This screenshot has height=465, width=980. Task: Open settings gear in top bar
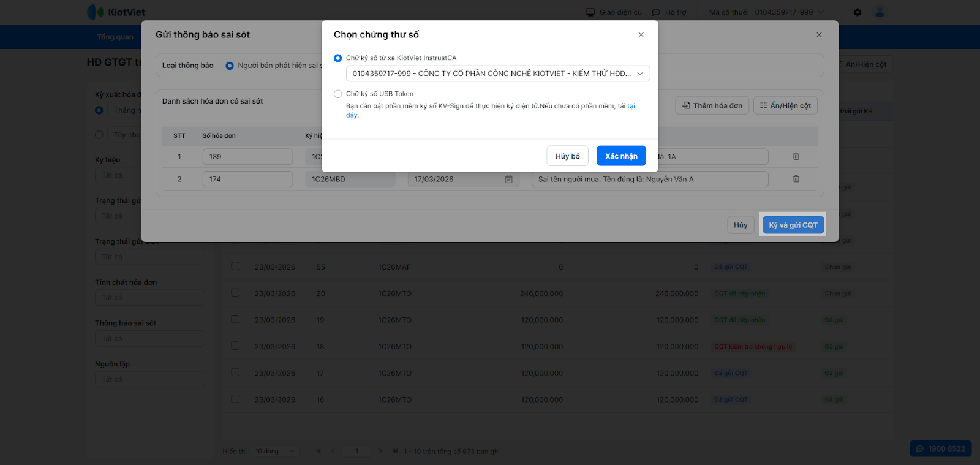(x=858, y=12)
